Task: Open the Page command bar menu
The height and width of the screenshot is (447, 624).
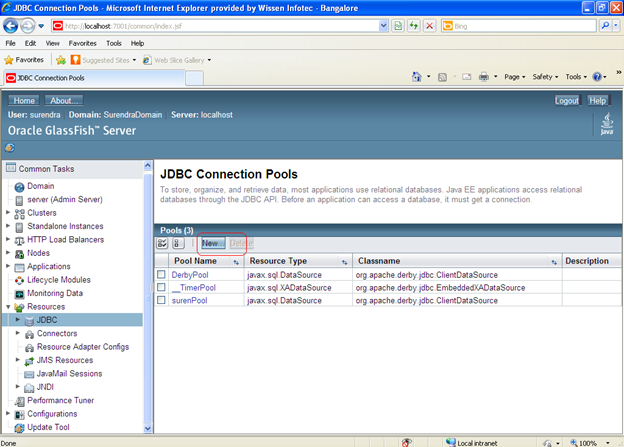Action: point(515,77)
